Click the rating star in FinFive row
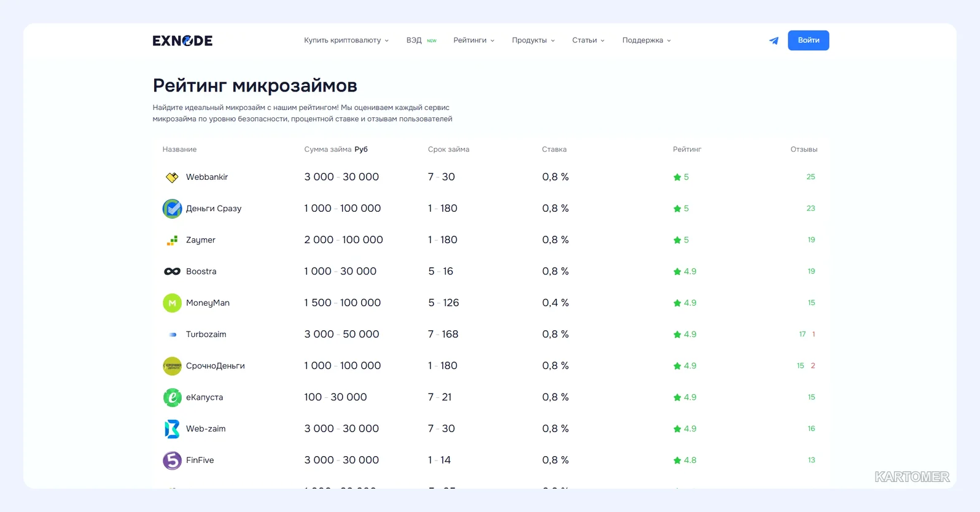The height and width of the screenshot is (512, 980). point(677,460)
